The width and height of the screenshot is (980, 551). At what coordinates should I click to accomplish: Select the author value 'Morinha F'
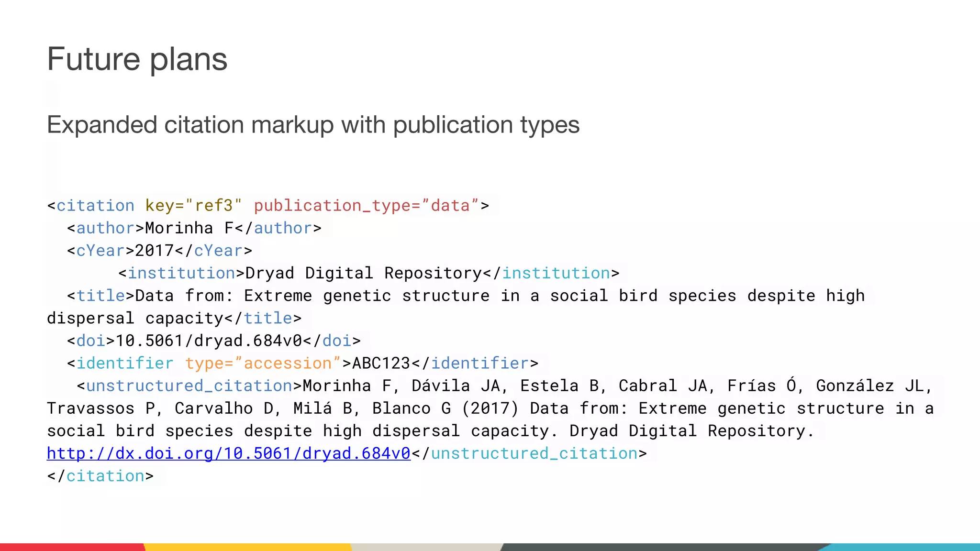click(x=189, y=228)
